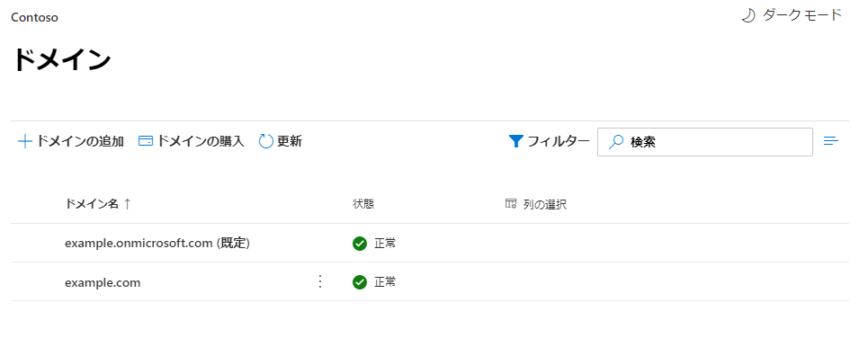Click the circular refresh arrow icon
The width and height of the screenshot is (868, 347).
pos(266,142)
